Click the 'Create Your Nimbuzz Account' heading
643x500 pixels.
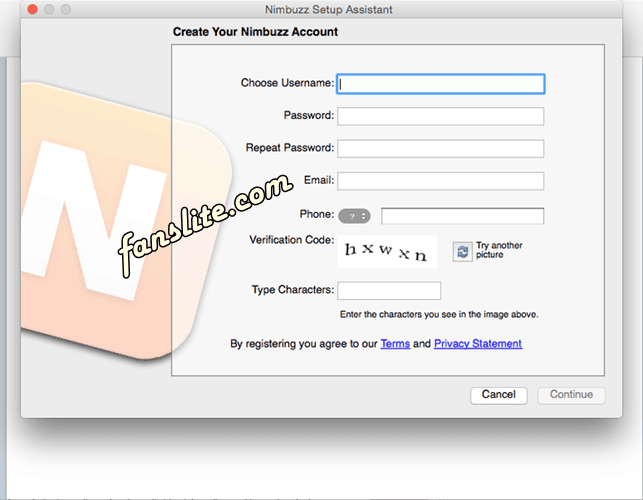point(255,32)
